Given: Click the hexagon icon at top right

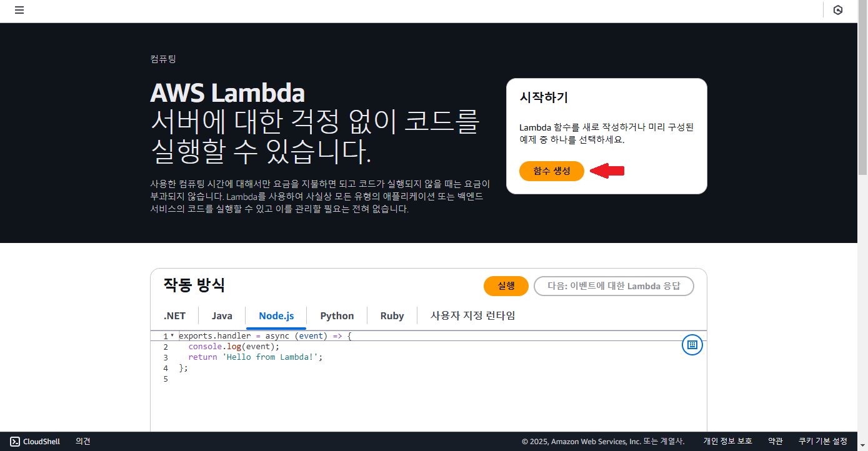Looking at the screenshot, I should coord(838,10).
